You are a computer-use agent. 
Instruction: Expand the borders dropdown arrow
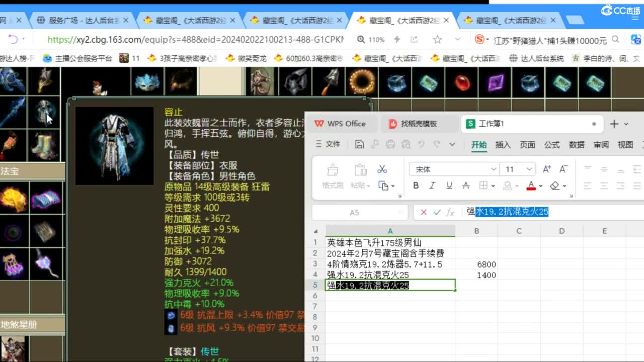[x=493, y=186]
